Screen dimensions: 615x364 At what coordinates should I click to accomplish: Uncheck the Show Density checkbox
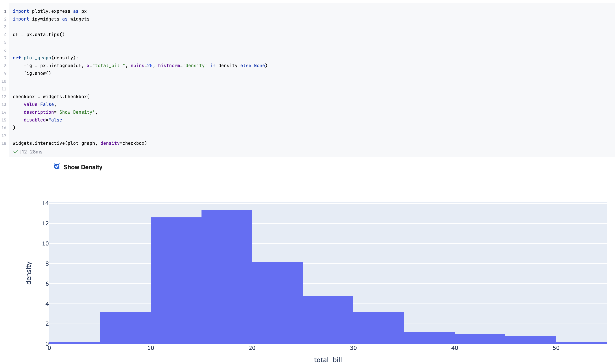(57, 166)
